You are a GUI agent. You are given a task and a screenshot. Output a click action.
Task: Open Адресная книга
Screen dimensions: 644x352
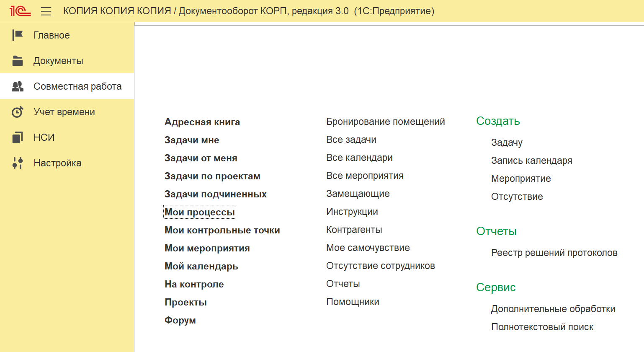coord(202,122)
